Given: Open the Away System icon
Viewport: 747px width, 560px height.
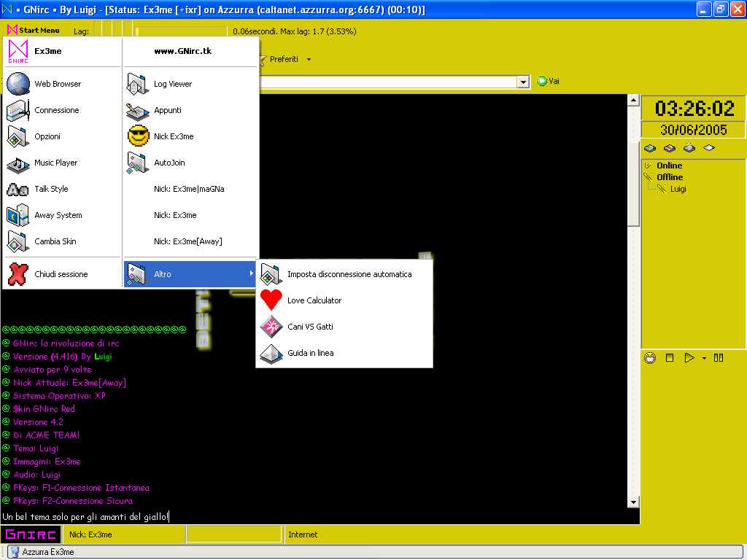Looking at the screenshot, I should coord(18,215).
